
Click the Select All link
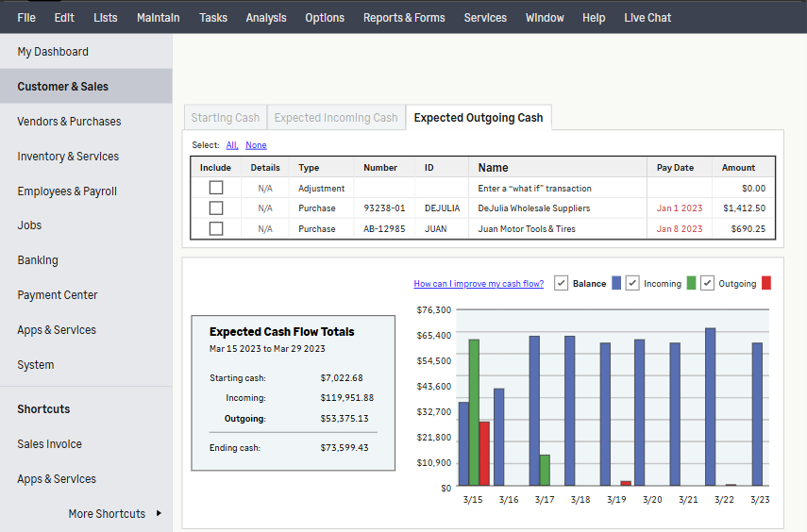tap(231, 145)
